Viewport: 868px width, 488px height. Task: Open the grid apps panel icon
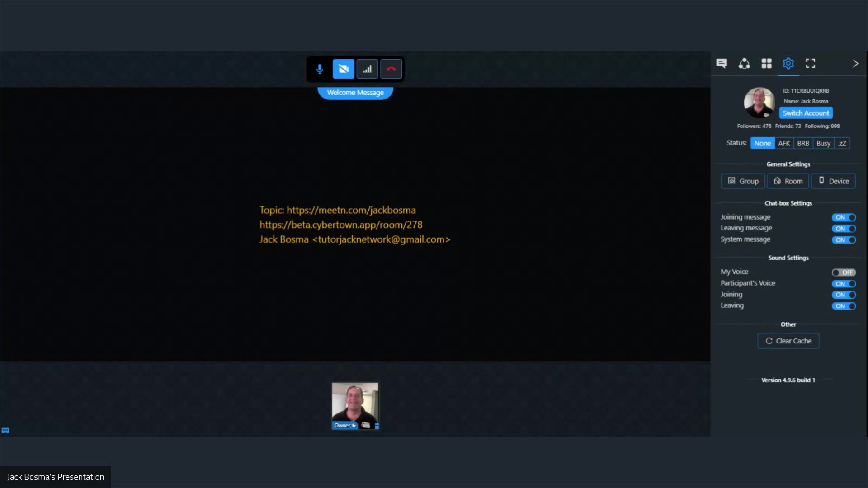click(766, 63)
